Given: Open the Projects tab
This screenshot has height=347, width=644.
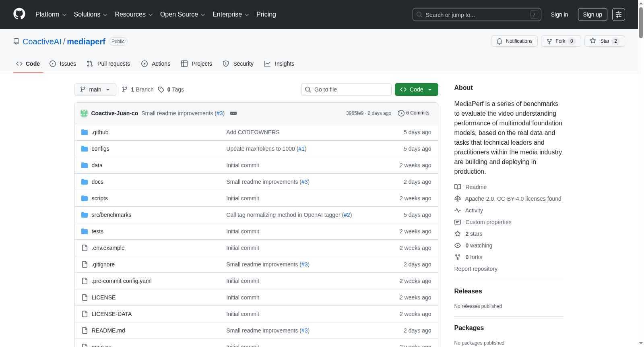Looking at the screenshot, I should coord(196,64).
